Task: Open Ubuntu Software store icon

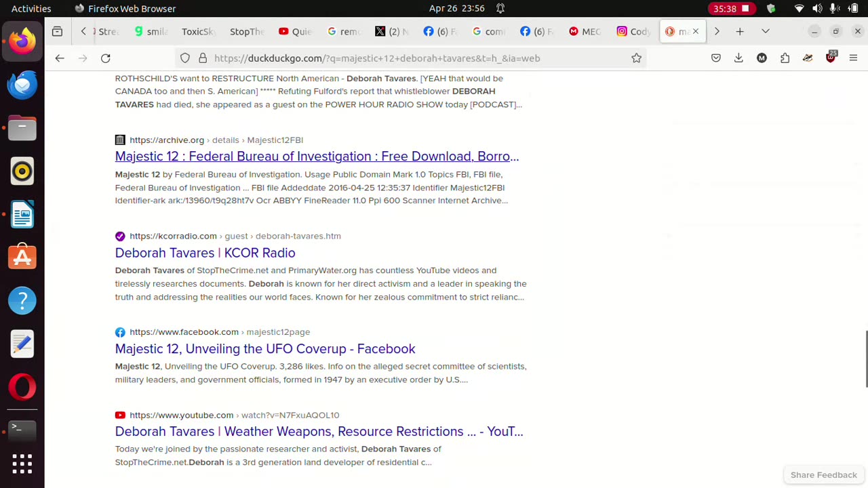Action: (x=22, y=258)
